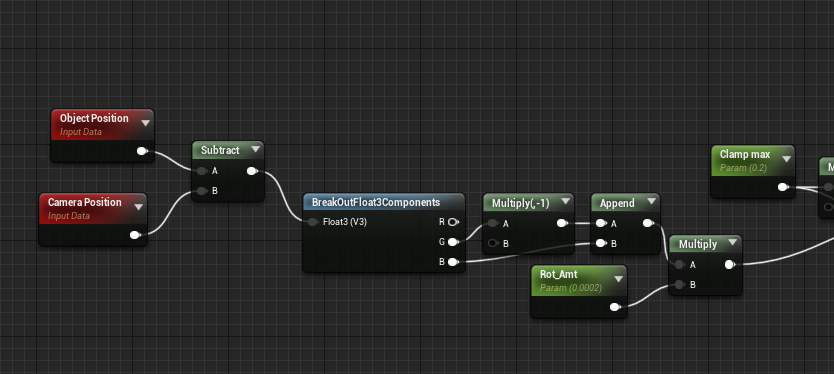Collapse the Rot_Amt node arrow
This screenshot has width=834, height=374.
[x=619, y=279]
